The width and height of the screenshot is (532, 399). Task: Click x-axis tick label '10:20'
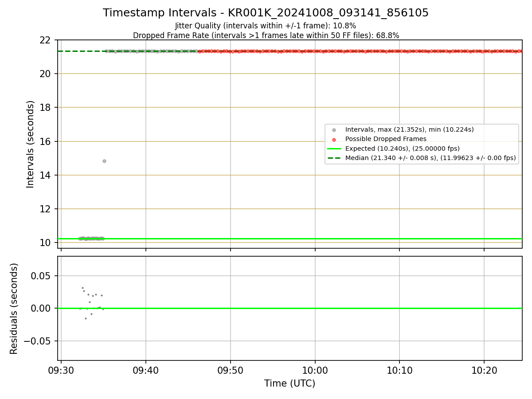tap(484, 370)
